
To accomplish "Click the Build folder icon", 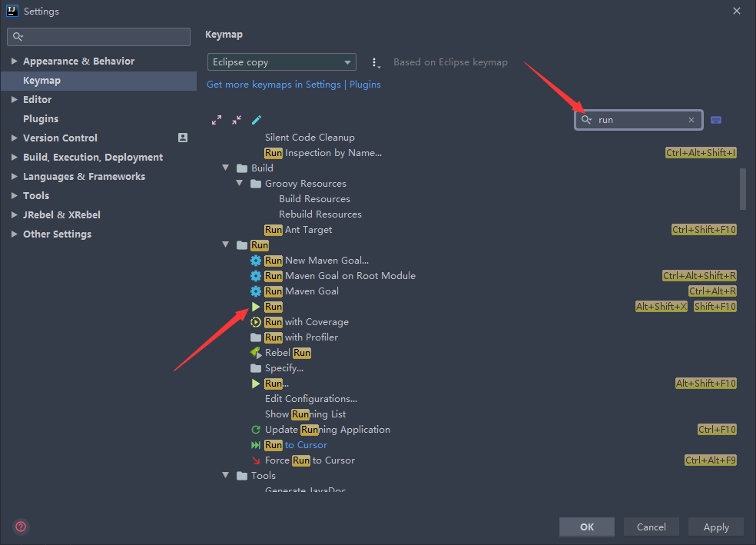I will pos(242,168).
